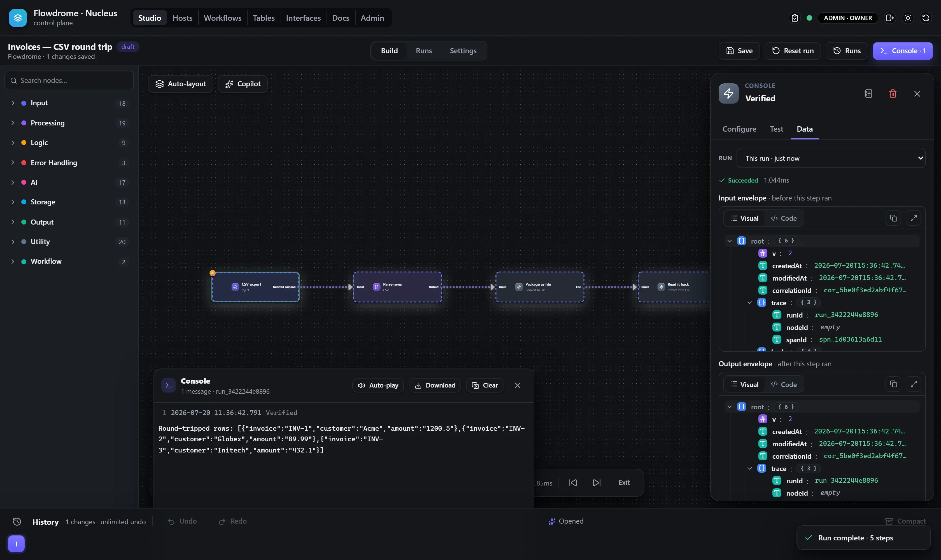
Task: Open the node Test tab
Action: coord(776,129)
